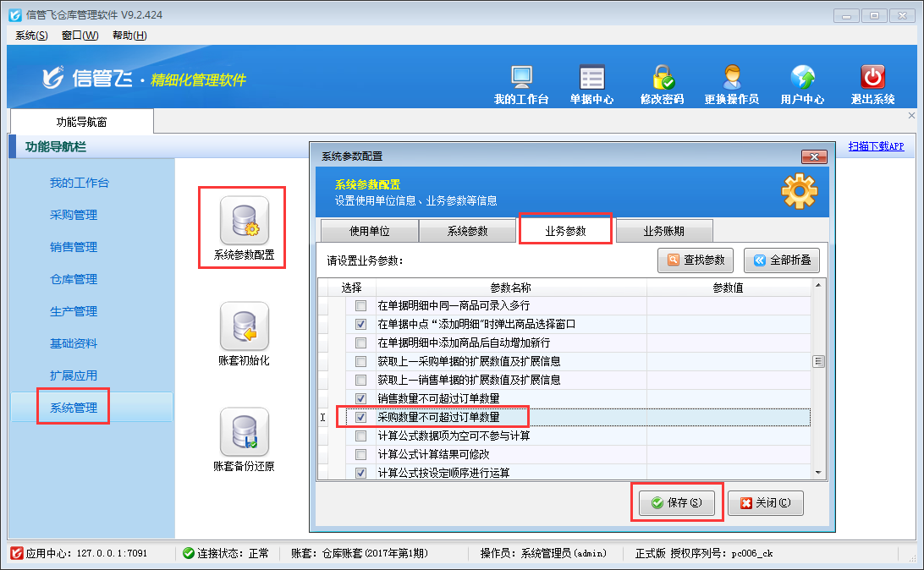Switch to the 系统参数 tab
The height and width of the screenshot is (570, 924).
point(467,231)
